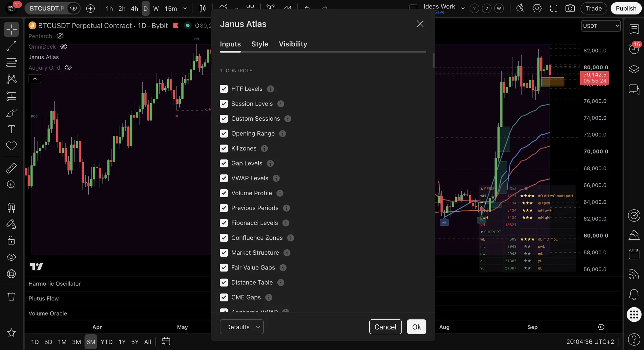Switch to the Style tab
Image resolution: width=644 pixels, height=350 pixels.
[260, 44]
